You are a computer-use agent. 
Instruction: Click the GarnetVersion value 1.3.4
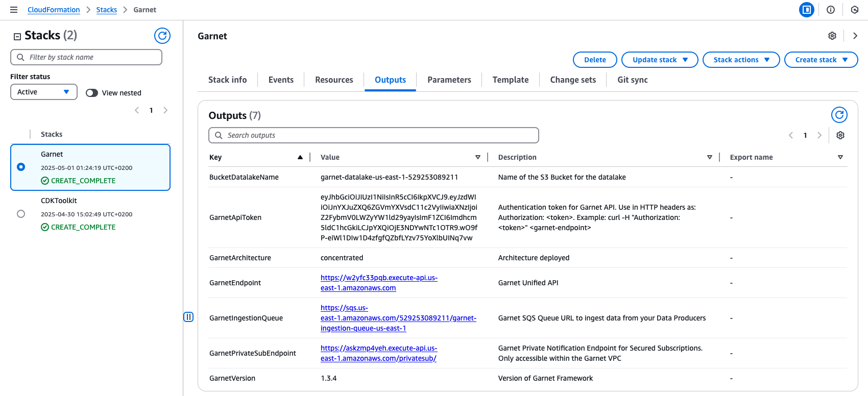329,378
